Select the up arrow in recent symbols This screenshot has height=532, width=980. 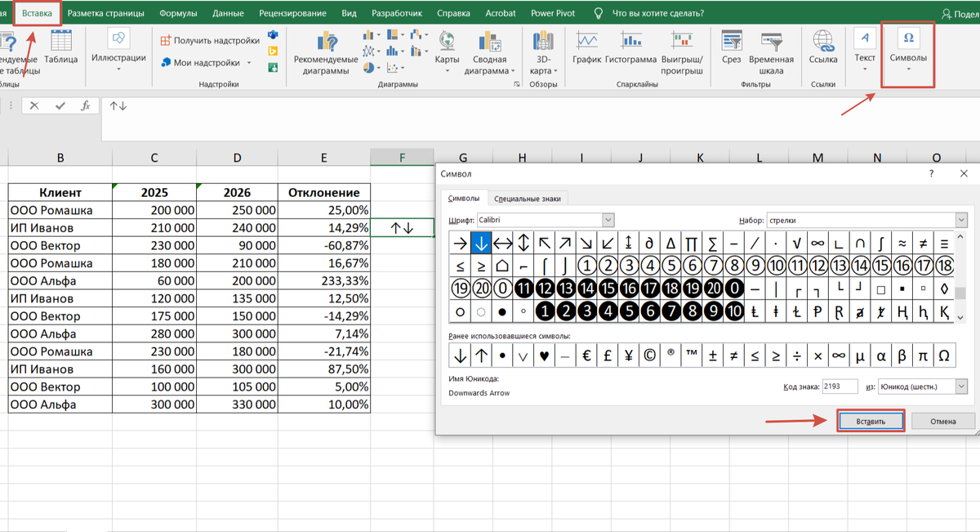(481, 356)
